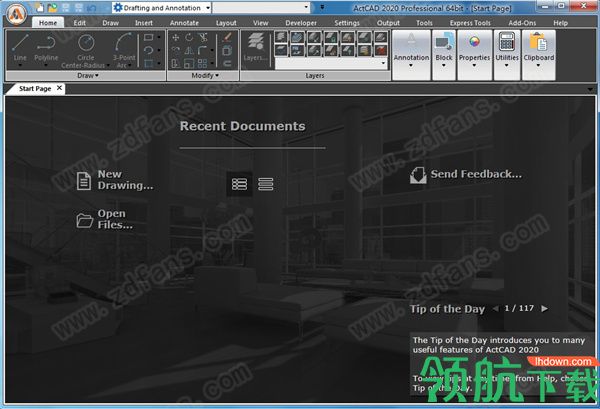Go to the Layout ribbon tab
Image resolution: width=600 pixels, height=409 pixels.
pos(226,23)
